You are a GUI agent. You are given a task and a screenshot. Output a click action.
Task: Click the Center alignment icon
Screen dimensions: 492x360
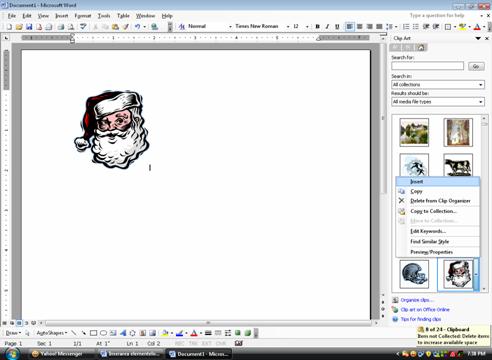[359, 26]
